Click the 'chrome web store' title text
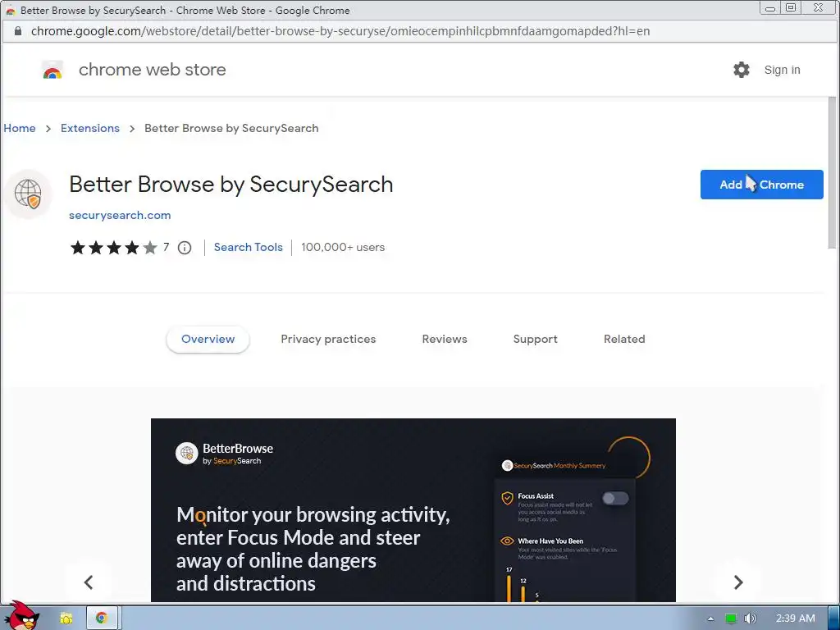The height and width of the screenshot is (630, 840). 152,71
